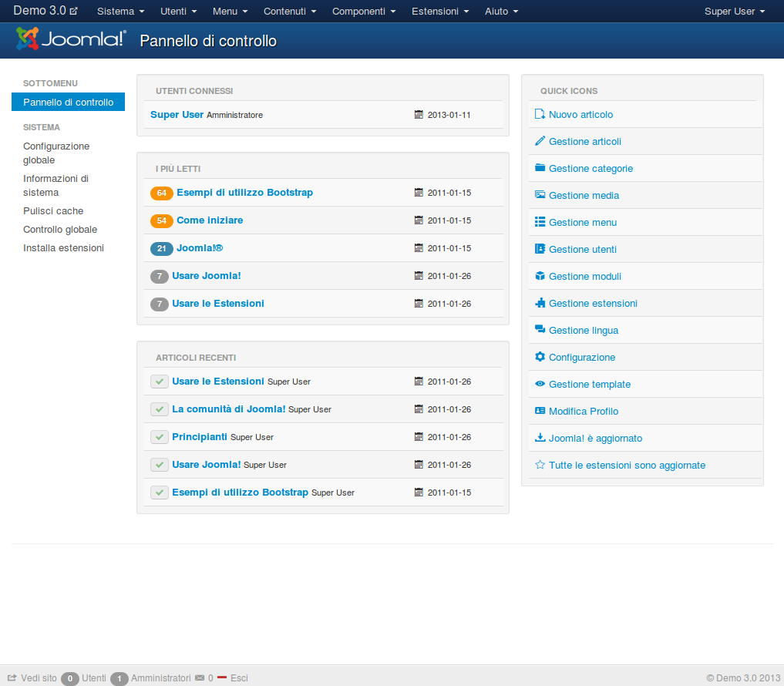This screenshot has width=784, height=686.
Task: Toggle published state of recent Usare le Estensioni
Action: click(x=160, y=382)
